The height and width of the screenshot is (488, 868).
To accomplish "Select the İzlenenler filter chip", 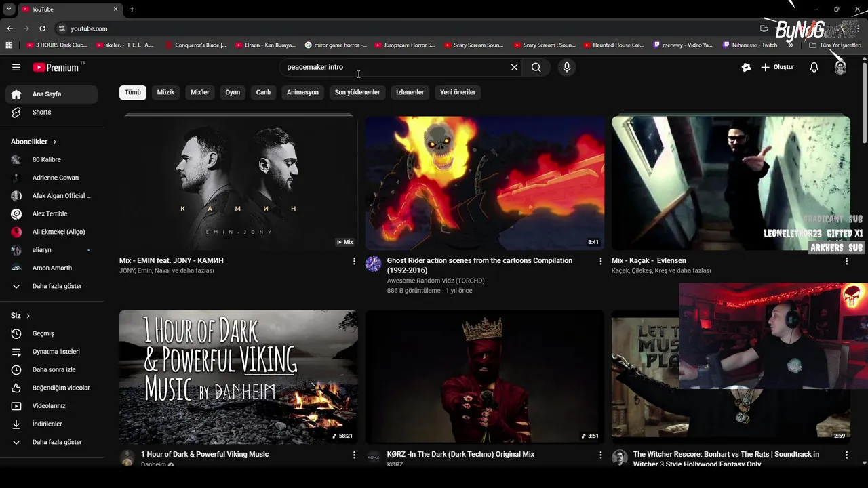I will (410, 92).
